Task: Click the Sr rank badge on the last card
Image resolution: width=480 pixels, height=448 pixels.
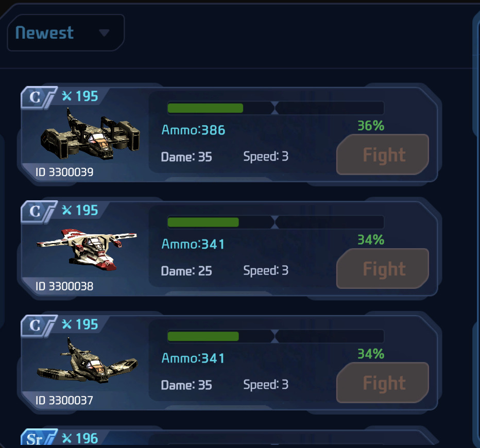Action: coord(39,438)
